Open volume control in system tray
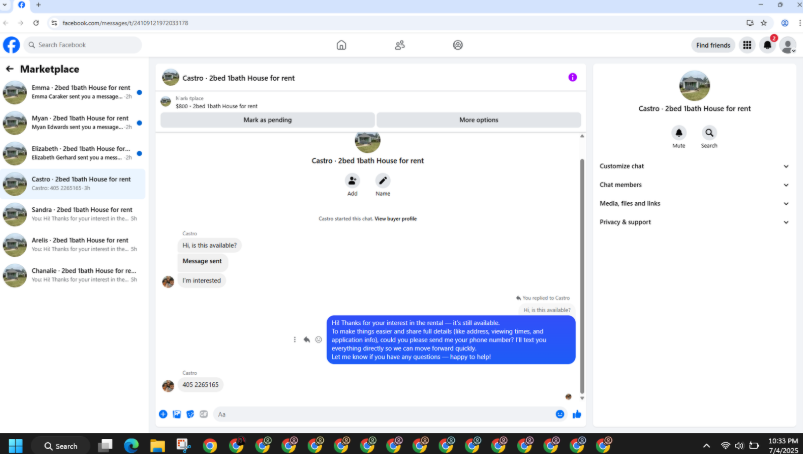This screenshot has height=454, width=803. (x=739, y=446)
